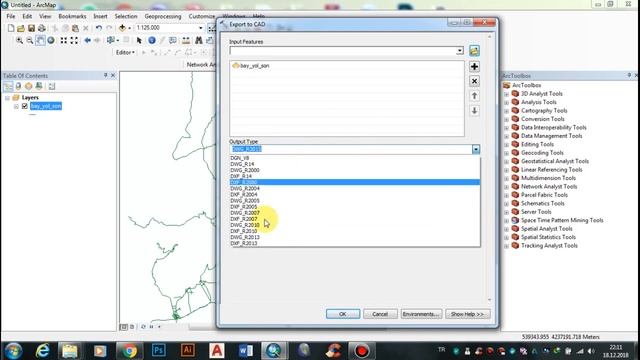Save the map document
This screenshot has width=640, height=360.
31,28
